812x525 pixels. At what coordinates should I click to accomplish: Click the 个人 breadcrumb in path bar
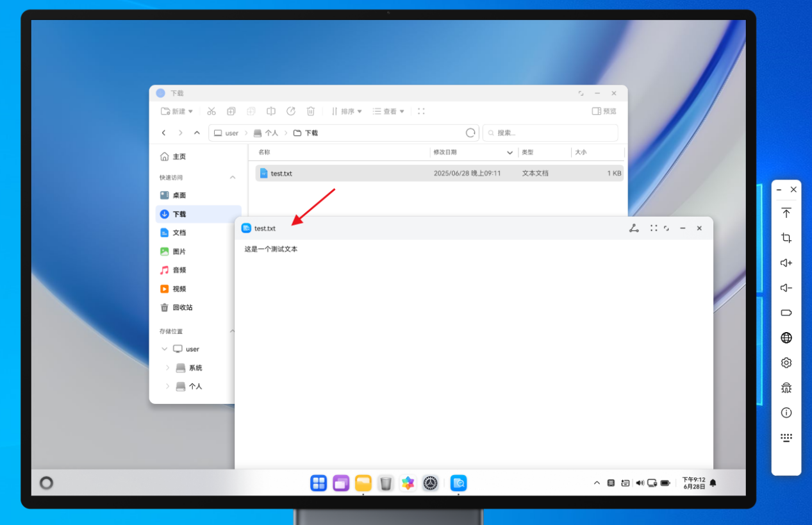(x=271, y=133)
